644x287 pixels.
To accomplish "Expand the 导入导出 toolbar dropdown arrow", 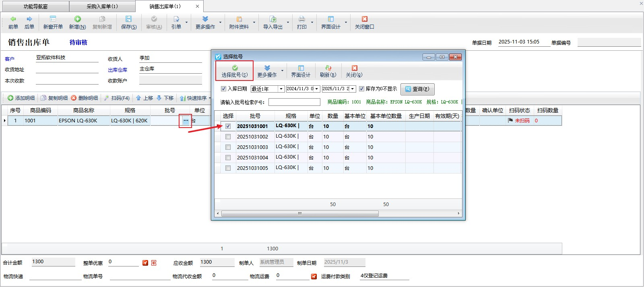I will coord(288,23).
